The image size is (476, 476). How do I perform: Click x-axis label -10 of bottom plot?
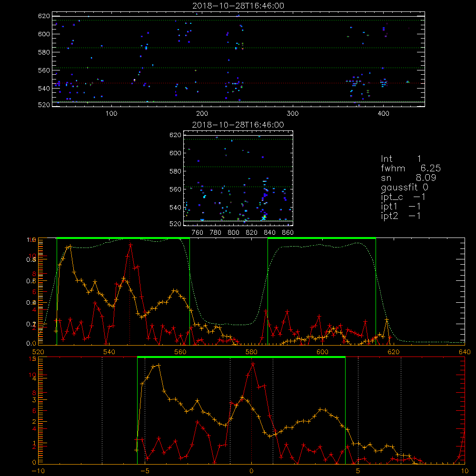38,471
